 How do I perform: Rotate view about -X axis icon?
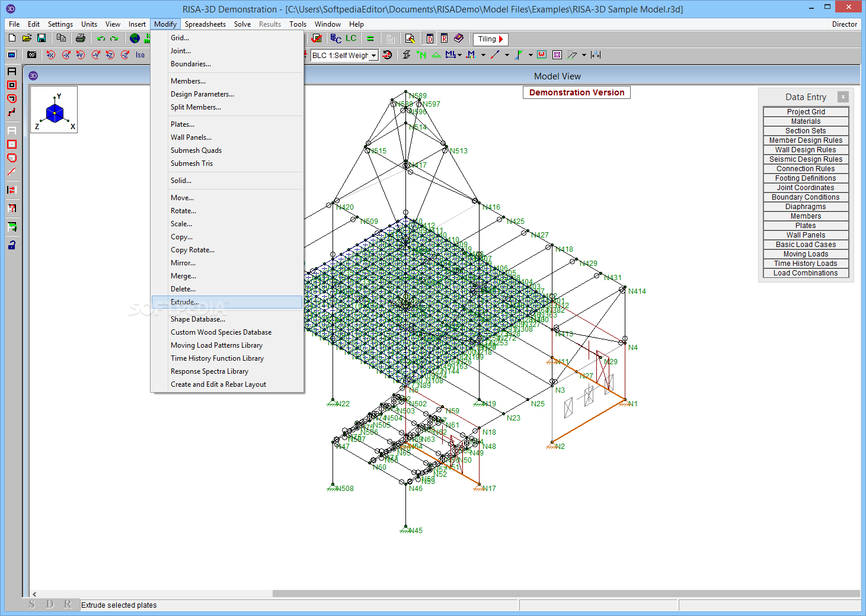(x=66, y=54)
